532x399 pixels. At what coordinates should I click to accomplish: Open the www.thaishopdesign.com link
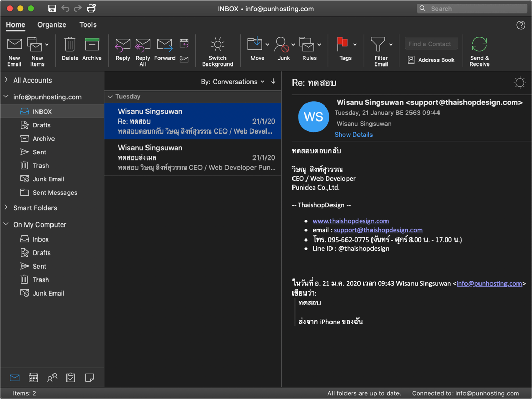point(351,221)
